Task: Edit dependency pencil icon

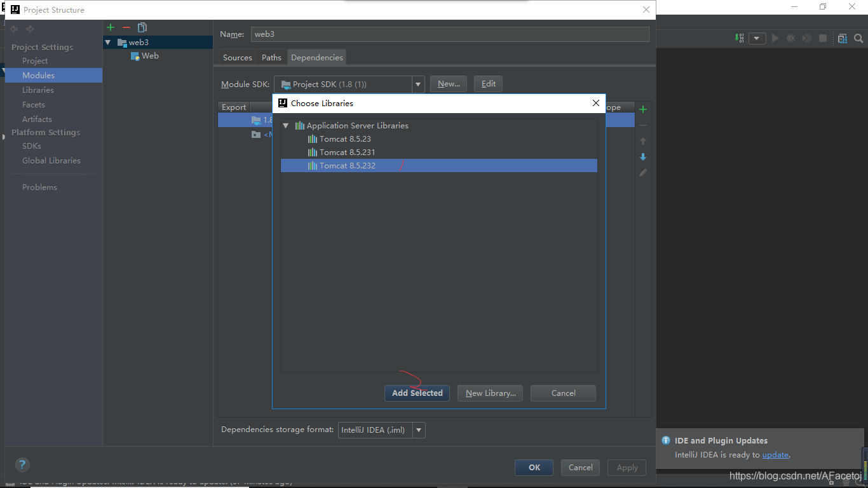Action: coord(643,173)
